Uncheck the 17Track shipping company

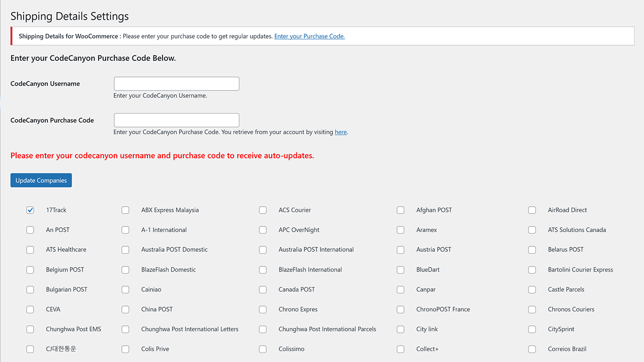tap(30, 210)
